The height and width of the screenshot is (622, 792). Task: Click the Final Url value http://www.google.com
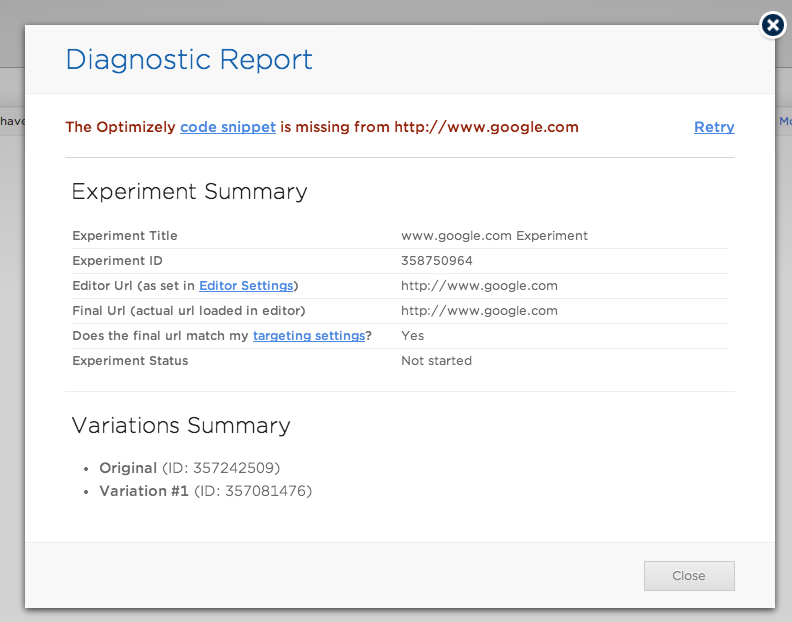click(x=479, y=311)
